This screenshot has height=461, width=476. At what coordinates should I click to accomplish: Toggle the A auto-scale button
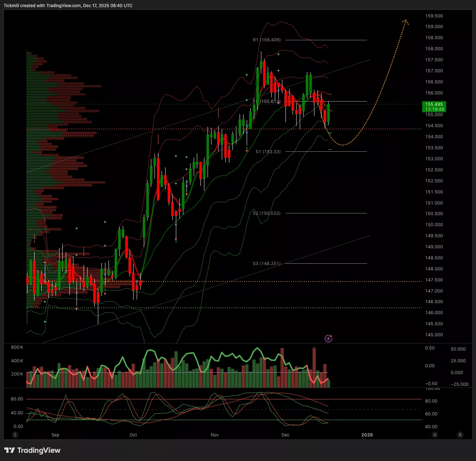pyautogui.click(x=435, y=435)
